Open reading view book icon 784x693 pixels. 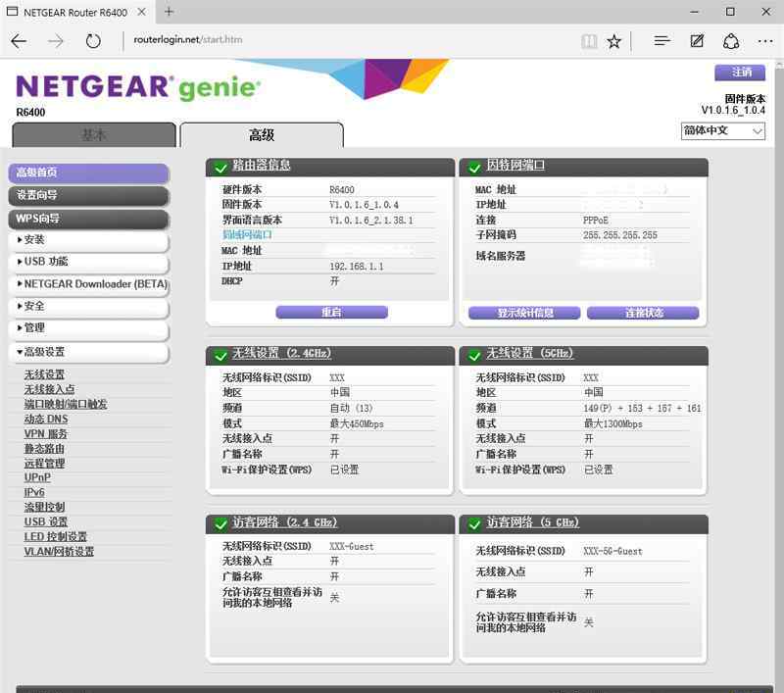pyautogui.click(x=589, y=41)
